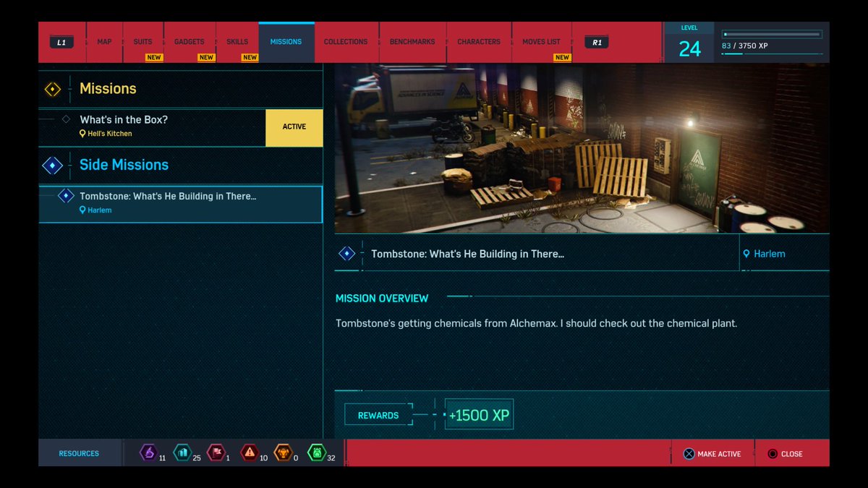Click the Missions section heading text
The image size is (868, 488).
tap(108, 89)
